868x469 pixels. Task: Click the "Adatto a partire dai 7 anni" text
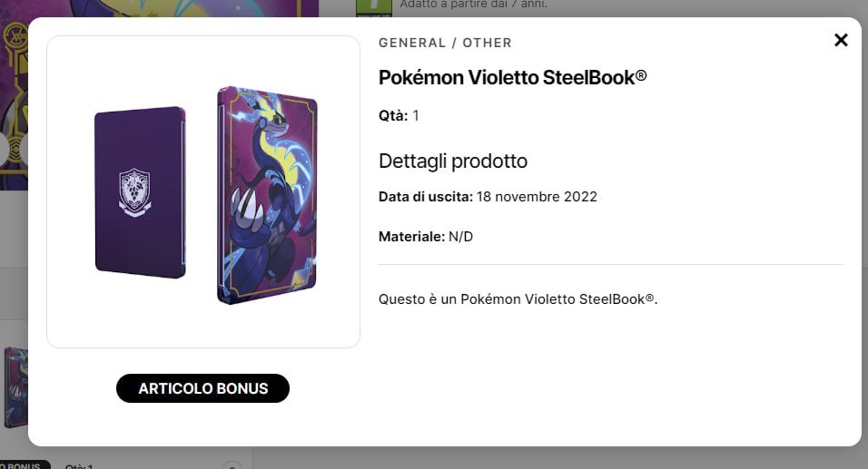[x=472, y=5]
